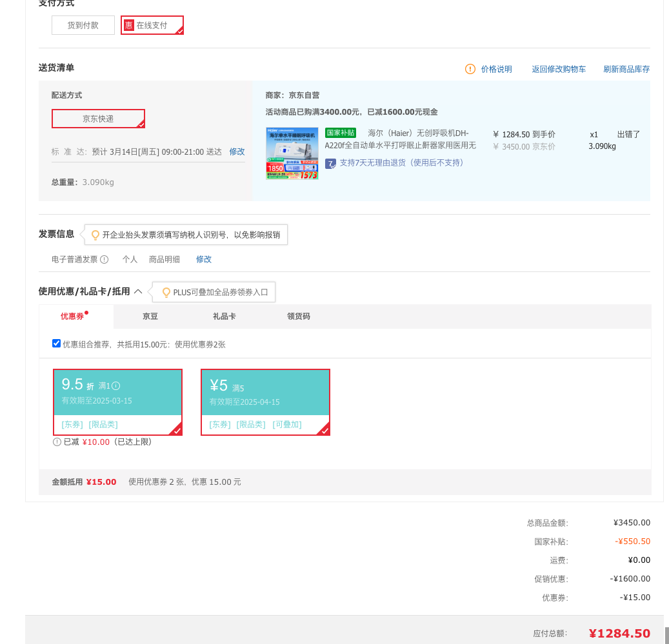Uncheck 优惠组合推荐 checkbox
The width and height of the screenshot is (669, 644).
[x=56, y=344]
